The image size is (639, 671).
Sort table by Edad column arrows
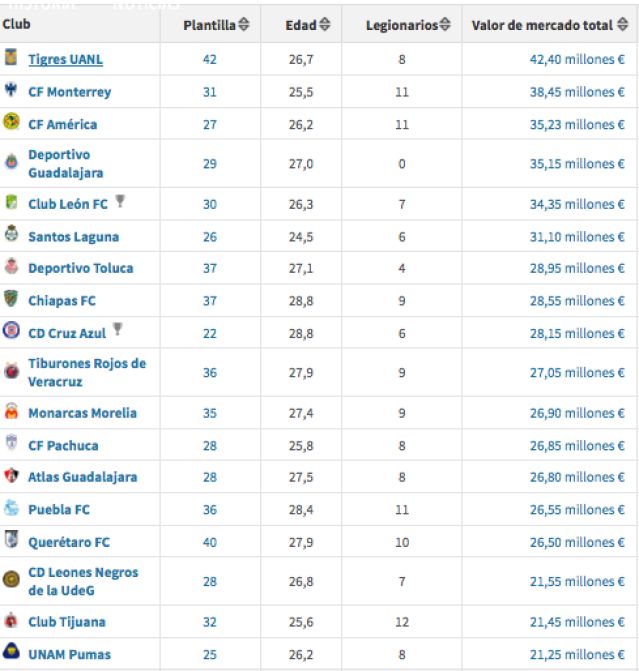[325, 25]
